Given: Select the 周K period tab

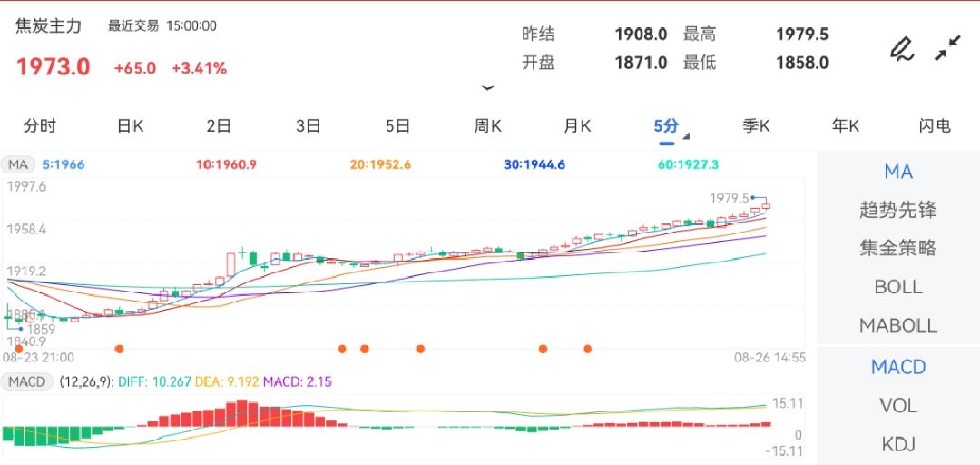Looking at the screenshot, I should tap(487, 126).
